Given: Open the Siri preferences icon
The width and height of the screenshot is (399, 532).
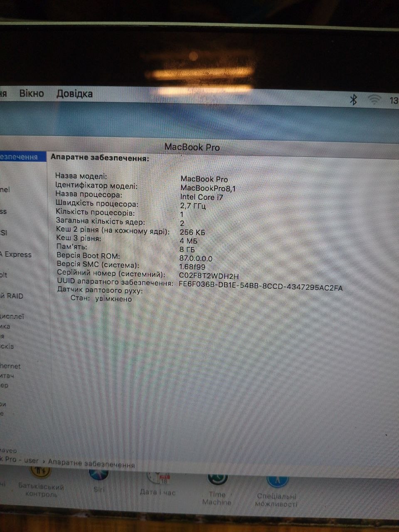Looking at the screenshot, I should pos(99,475).
